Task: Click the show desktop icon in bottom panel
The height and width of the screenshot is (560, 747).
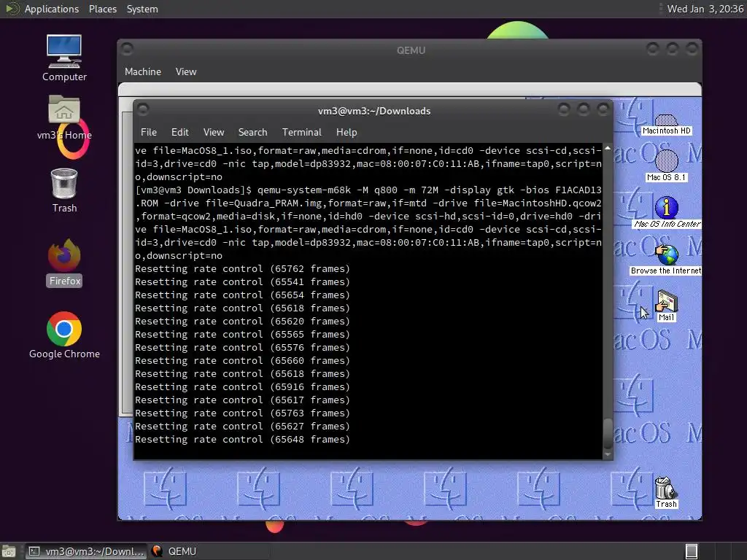Action: (9, 551)
